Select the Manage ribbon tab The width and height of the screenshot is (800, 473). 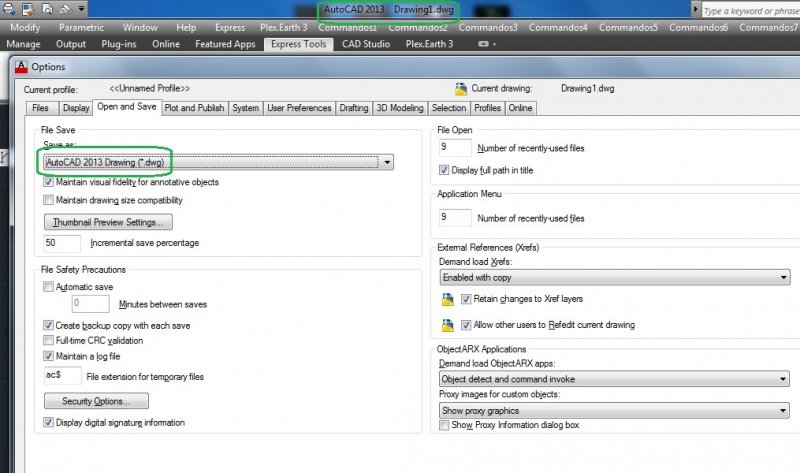coord(23,44)
